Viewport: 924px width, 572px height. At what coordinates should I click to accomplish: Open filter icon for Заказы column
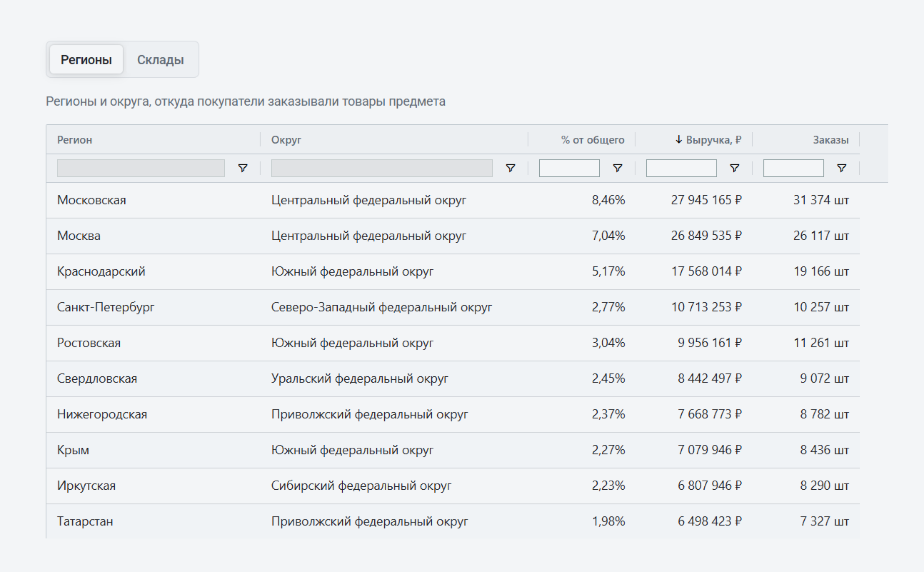[841, 168]
